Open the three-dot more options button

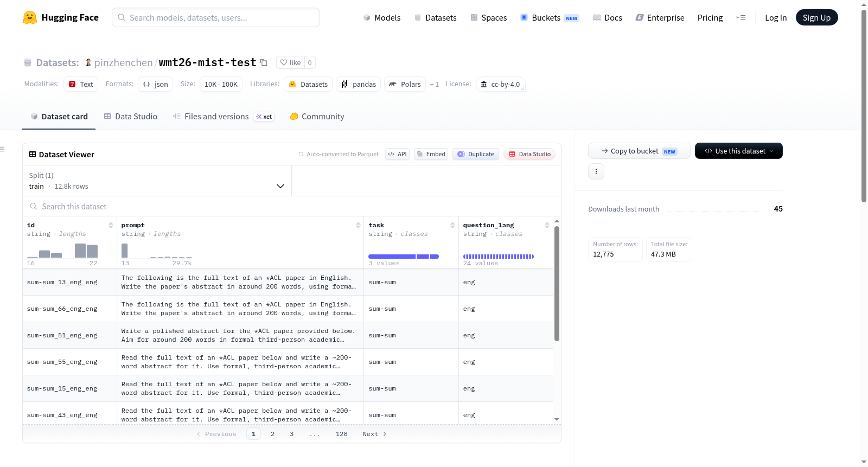596,171
